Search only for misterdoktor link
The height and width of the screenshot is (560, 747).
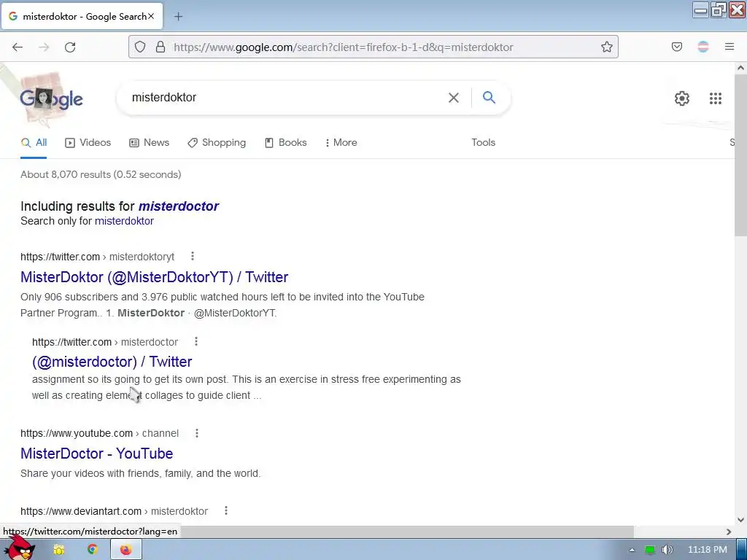124,221
